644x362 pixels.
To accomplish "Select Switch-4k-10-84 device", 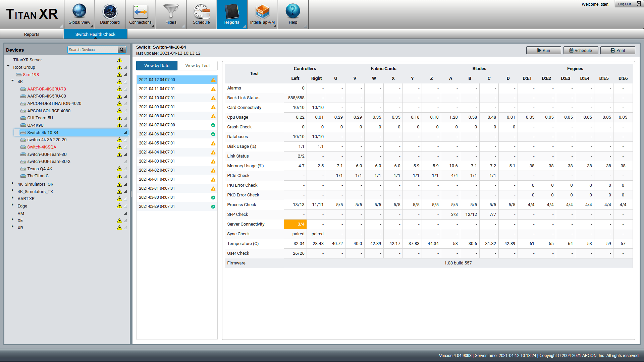I will pos(43,132).
